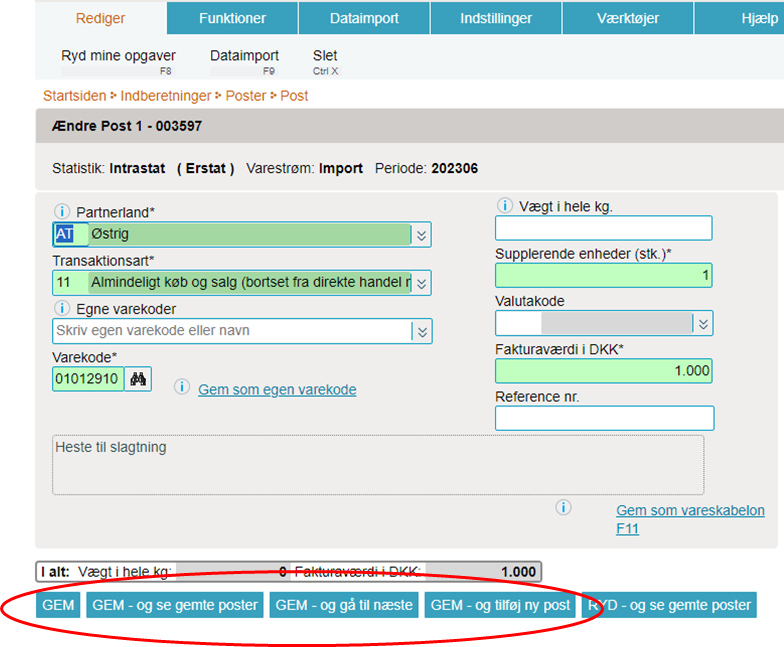This screenshot has height=647, width=784.
Task: Open the Funktioner tab
Action: tap(232, 18)
